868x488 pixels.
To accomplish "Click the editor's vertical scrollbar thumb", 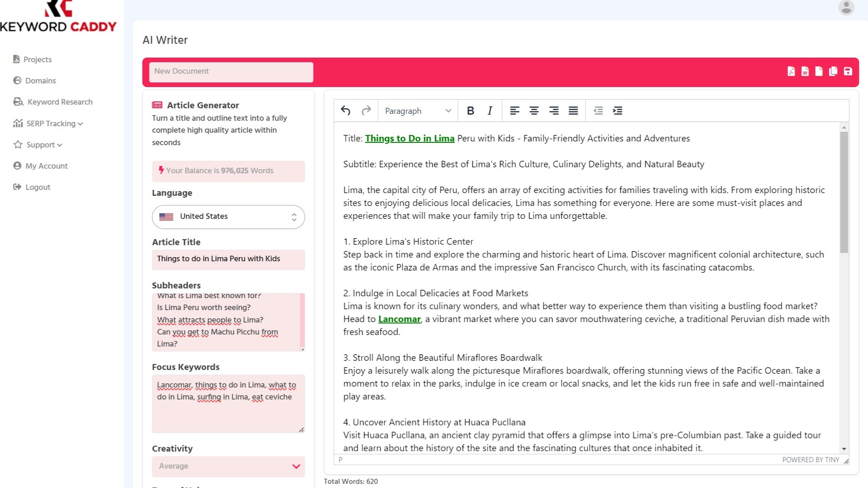I will (x=844, y=192).
